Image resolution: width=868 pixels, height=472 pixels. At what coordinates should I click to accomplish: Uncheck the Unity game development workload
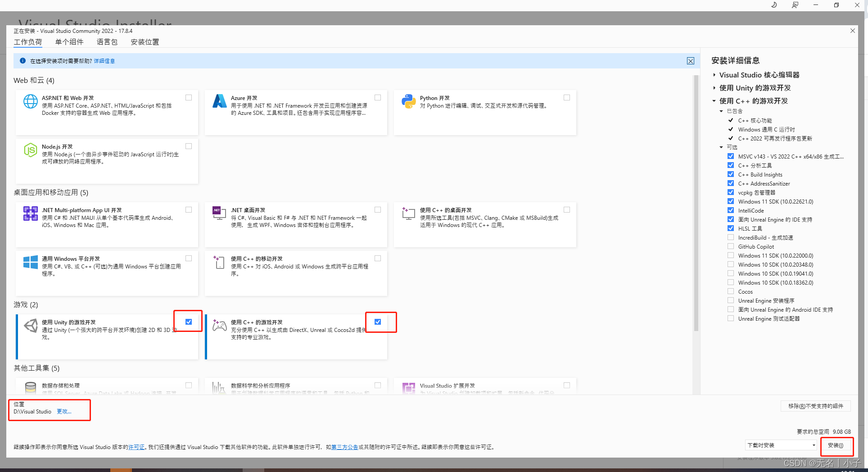pyautogui.click(x=189, y=322)
